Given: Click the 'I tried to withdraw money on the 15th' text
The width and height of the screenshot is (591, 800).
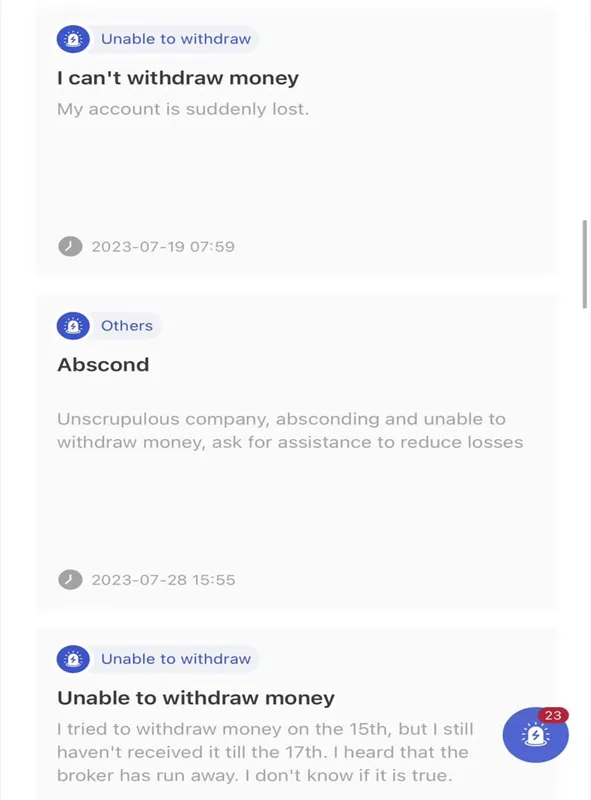Looking at the screenshot, I should click(x=265, y=752).
